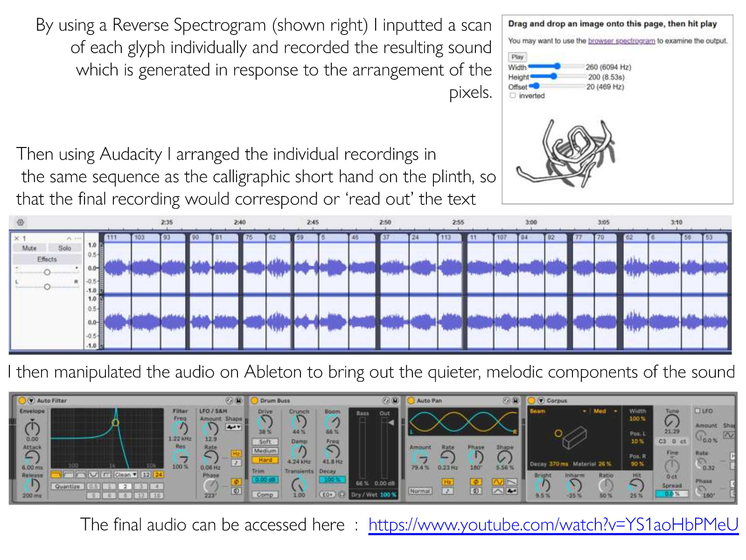Click LFO rate sync note icon in Auto Filter
Image resolution: width=746 pixels, height=560 pixels.
click(237, 462)
